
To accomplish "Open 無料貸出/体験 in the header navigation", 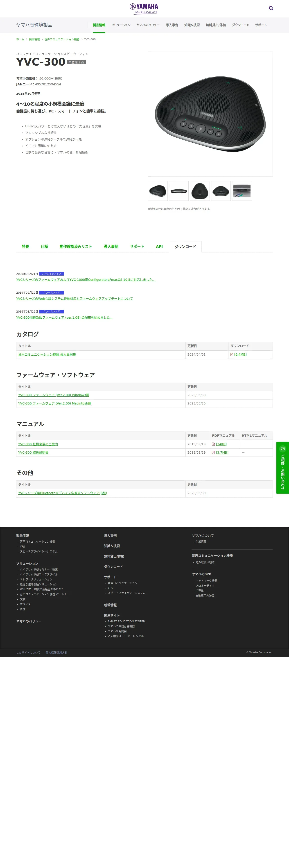I will [x=216, y=25].
